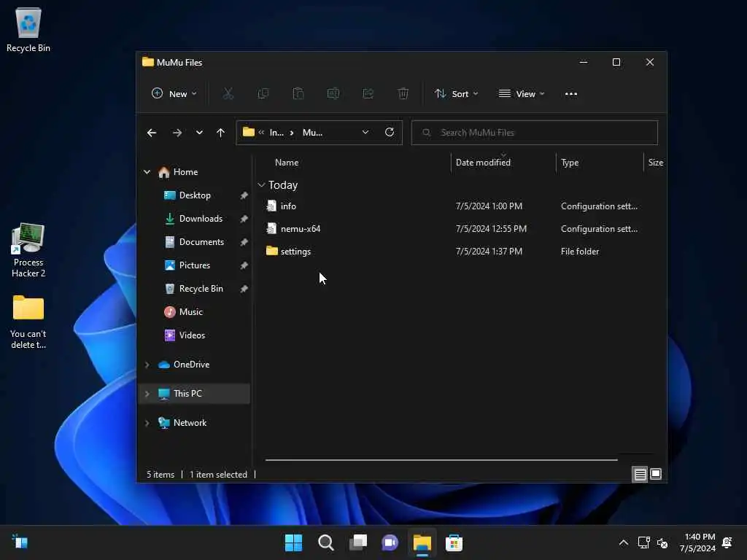Select the settings folder
This screenshot has width=747, height=560.
point(295,252)
